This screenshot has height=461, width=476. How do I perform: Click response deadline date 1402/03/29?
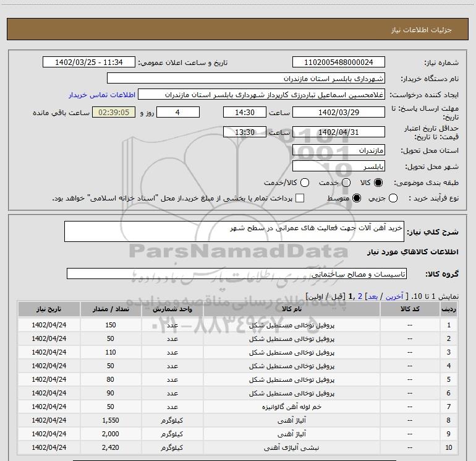pyautogui.click(x=339, y=112)
